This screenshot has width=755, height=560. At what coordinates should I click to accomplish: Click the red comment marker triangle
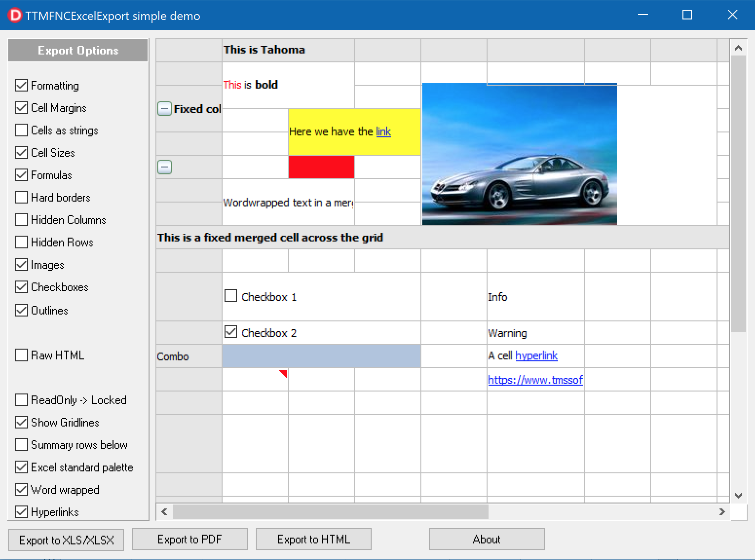coord(283,373)
